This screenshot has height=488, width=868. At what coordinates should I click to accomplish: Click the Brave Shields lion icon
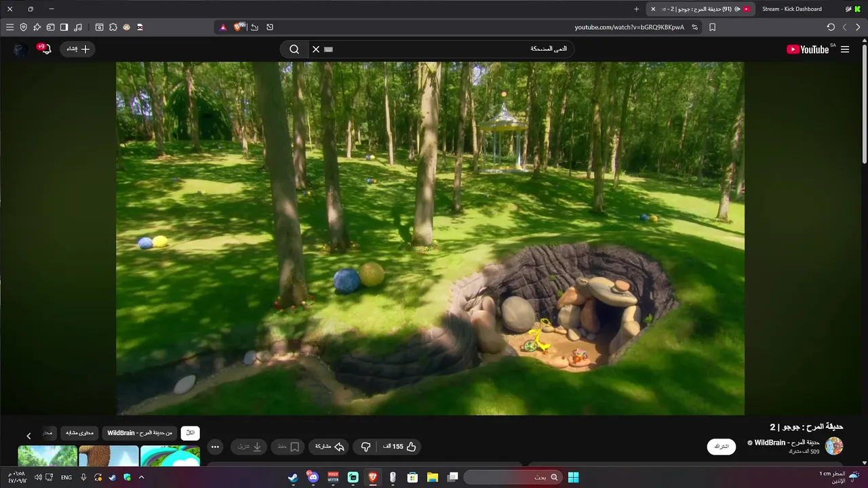pos(239,27)
